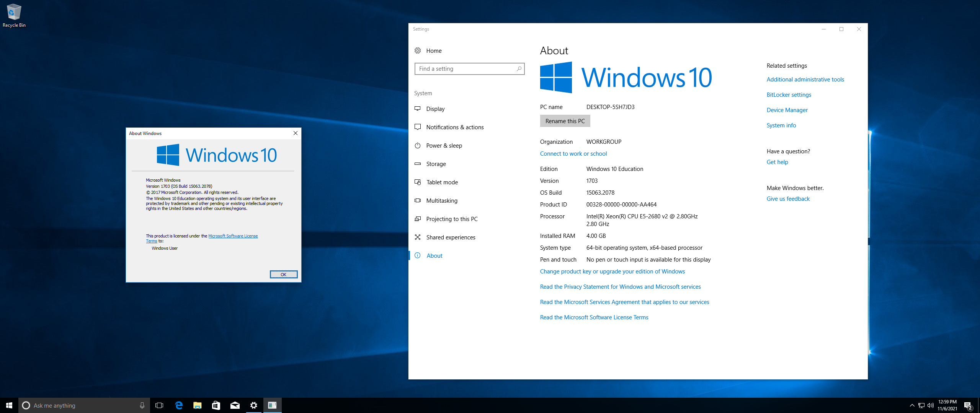Click the Settings Home label
This screenshot has height=413, width=980.
434,50
